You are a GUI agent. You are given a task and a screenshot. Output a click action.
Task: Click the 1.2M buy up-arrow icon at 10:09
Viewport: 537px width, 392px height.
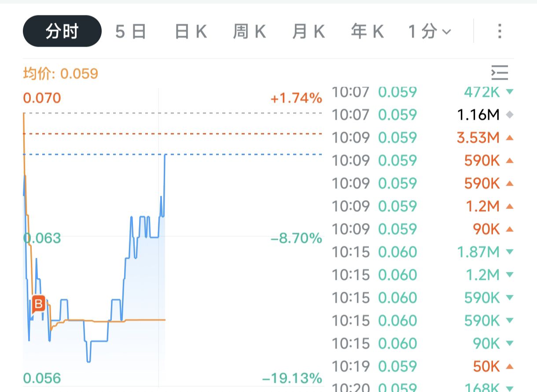(510, 206)
